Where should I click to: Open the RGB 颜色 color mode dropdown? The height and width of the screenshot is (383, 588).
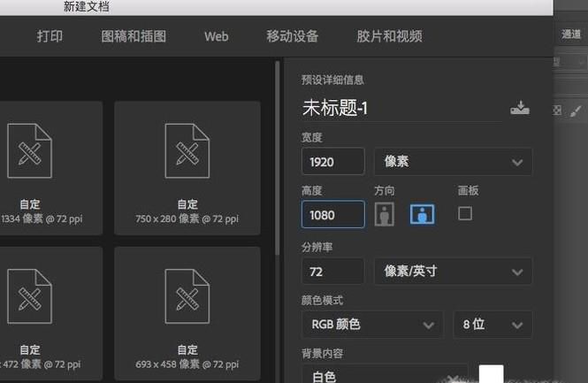click(x=372, y=325)
